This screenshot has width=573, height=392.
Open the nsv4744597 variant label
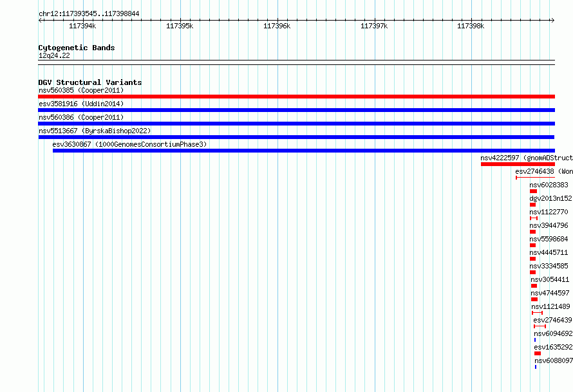pos(550,293)
